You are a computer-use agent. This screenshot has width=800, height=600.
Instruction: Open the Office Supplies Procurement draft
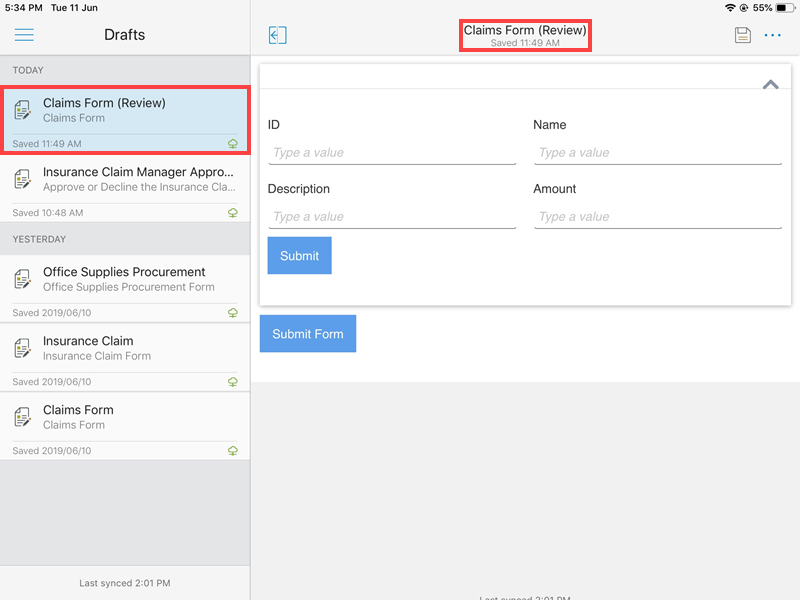[125, 288]
